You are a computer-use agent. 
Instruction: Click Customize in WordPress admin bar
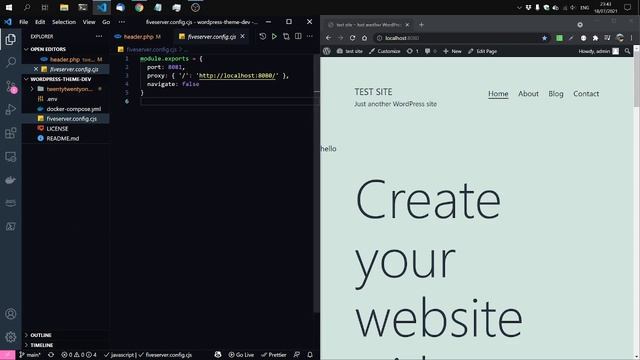(384, 51)
